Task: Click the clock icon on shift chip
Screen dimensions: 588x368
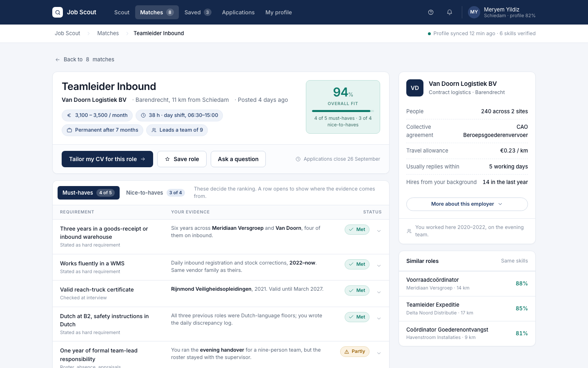Action: (x=143, y=115)
